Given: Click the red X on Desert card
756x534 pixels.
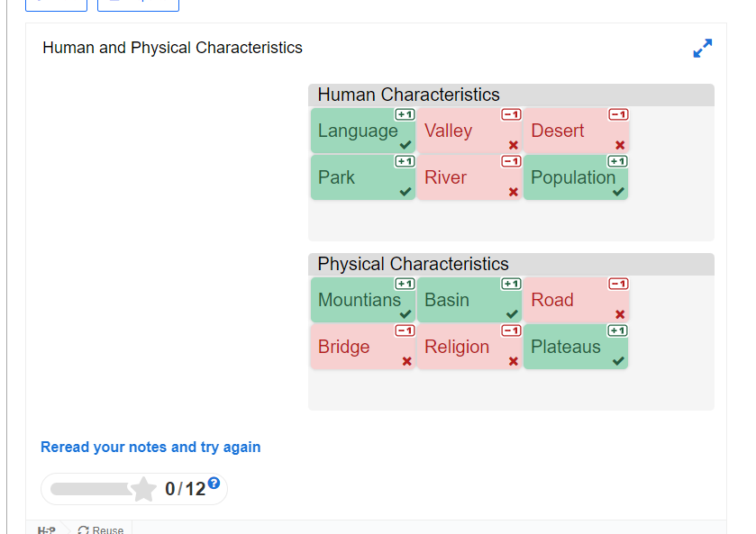Looking at the screenshot, I should coord(620,145).
